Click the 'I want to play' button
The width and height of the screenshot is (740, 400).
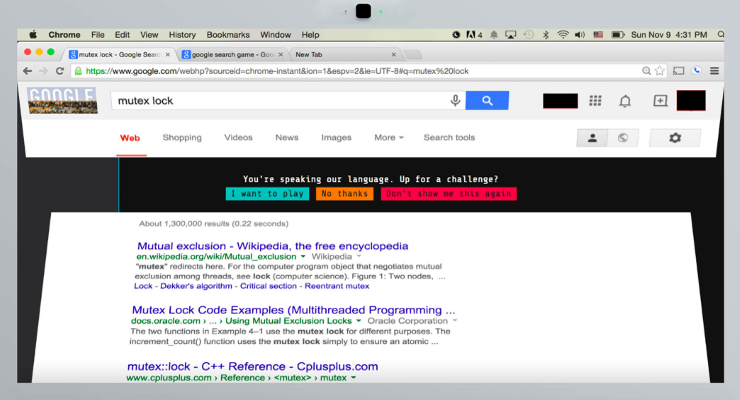pyautogui.click(x=267, y=194)
